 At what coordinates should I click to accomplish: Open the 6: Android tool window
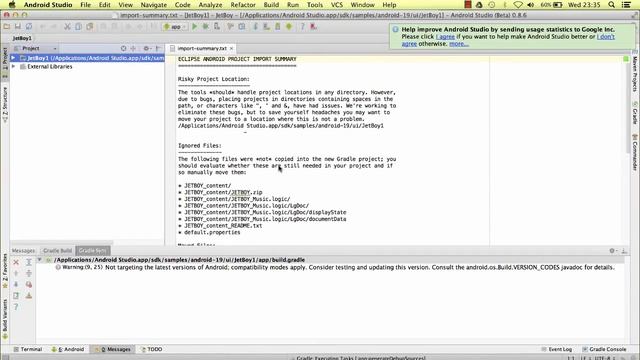68,349
